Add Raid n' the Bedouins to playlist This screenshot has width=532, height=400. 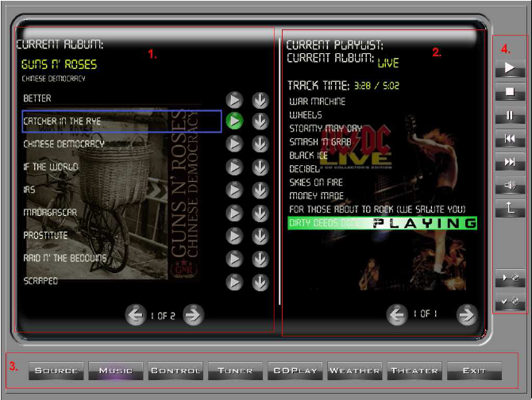(260, 259)
